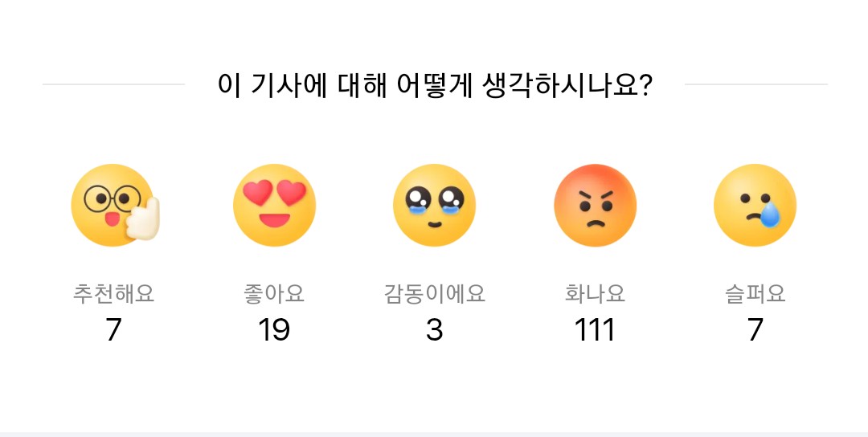The image size is (868, 437).
Task: Click the blue teardrop on sad emoji
Action: pos(770,215)
